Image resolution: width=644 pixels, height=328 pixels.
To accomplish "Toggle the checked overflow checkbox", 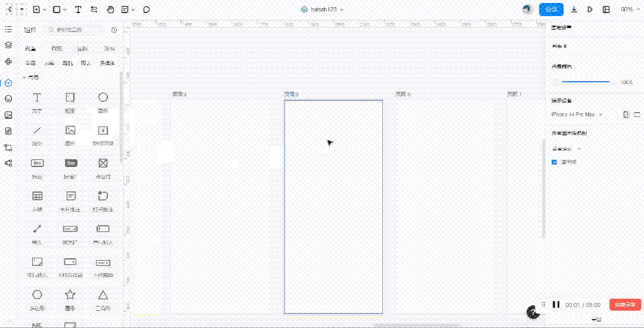I will coord(554,162).
